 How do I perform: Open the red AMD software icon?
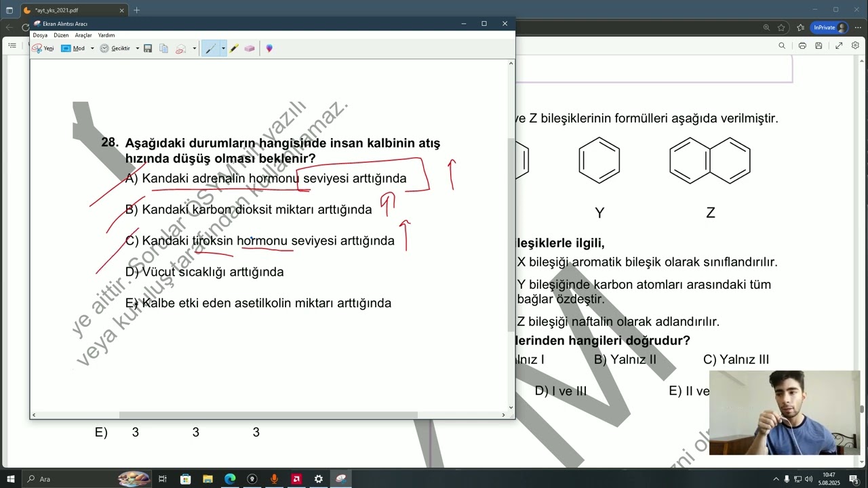click(296, 479)
